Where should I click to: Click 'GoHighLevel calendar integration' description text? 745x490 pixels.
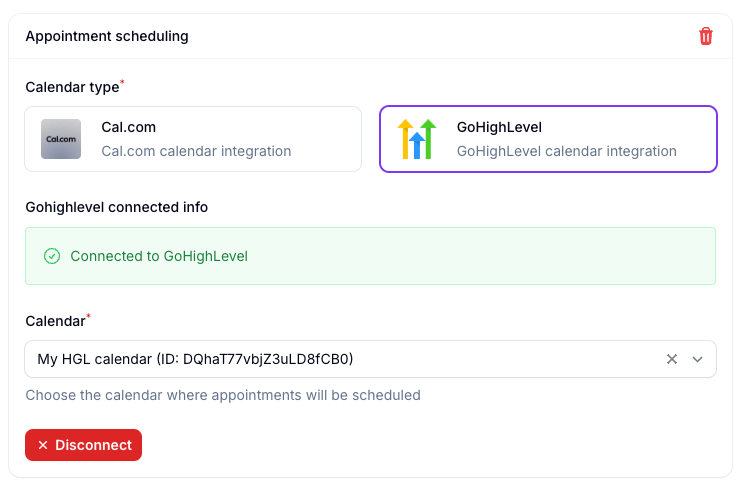click(566, 151)
